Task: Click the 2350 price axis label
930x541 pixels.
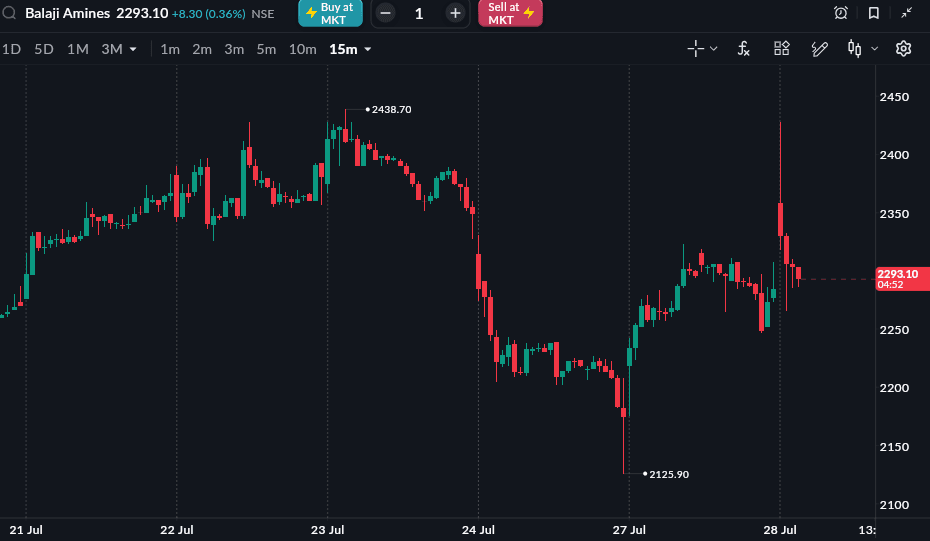Action: [894, 214]
